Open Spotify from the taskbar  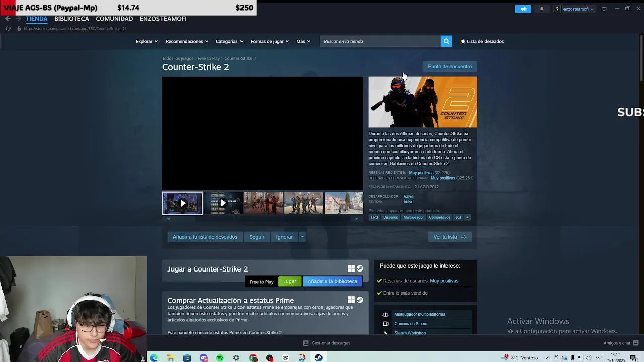pos(220,358)
